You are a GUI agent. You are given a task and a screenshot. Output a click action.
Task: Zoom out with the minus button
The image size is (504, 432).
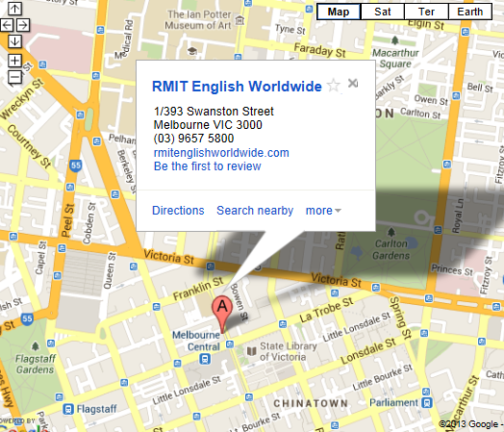coord(14,77)
